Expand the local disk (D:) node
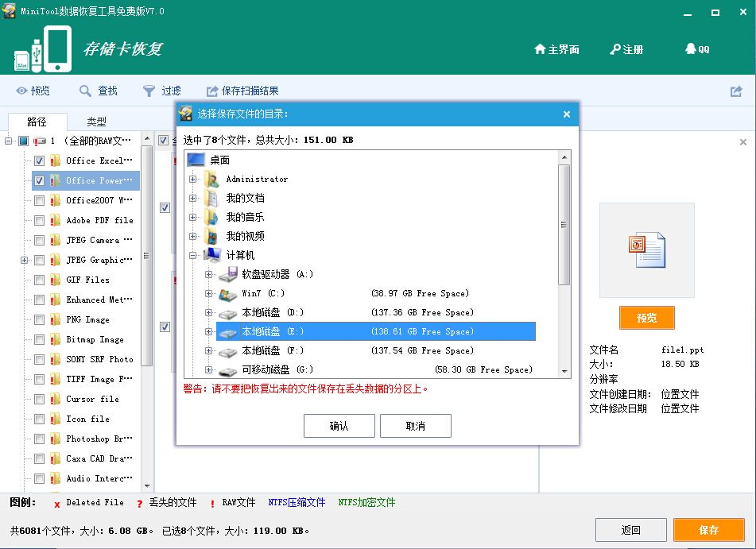Screen dimensions: 756x549 point(208,313)
